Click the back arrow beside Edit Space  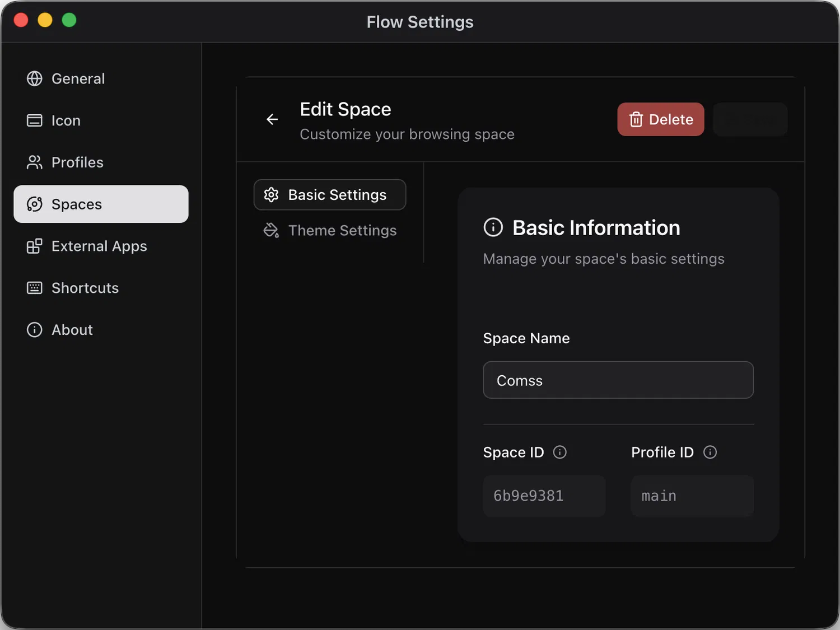coord(272,119)
